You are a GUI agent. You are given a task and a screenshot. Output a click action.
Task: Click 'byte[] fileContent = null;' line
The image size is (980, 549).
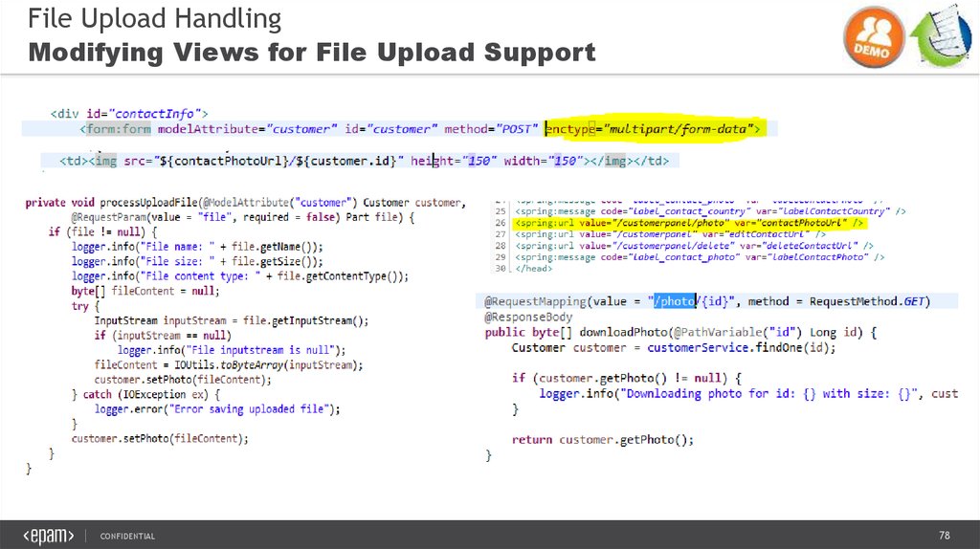pyautogui.click(x=145, y=291)
